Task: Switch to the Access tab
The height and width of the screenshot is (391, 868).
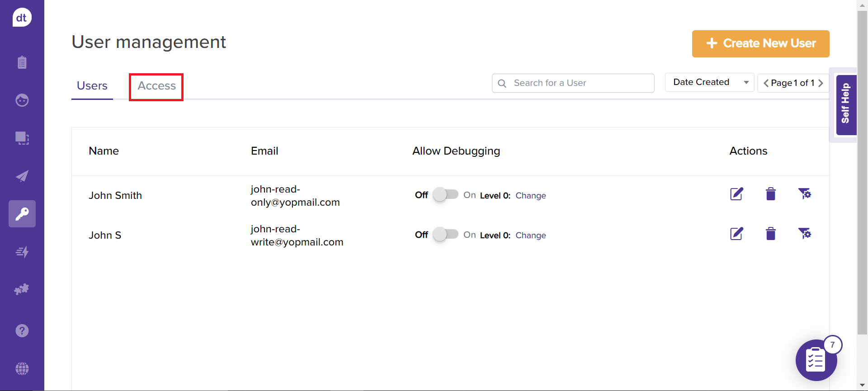Action: pyautogui.click(x=156, y=86)
